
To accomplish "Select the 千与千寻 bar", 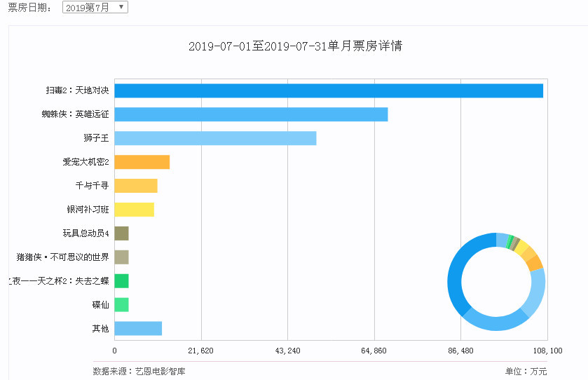I will [136, 186].
